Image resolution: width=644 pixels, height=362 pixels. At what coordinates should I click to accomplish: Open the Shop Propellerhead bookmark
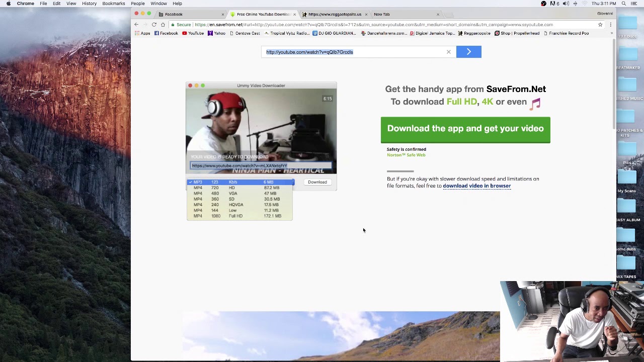[517, 33]
